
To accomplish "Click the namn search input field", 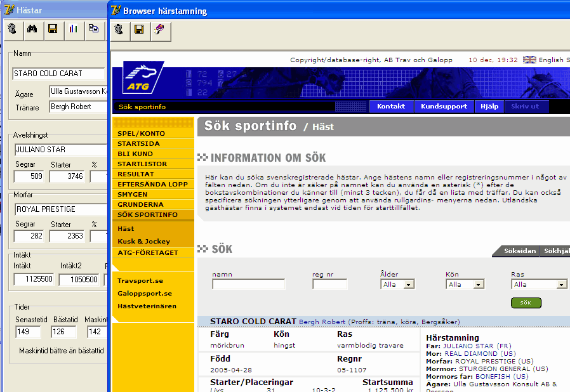I will point(249,284).
